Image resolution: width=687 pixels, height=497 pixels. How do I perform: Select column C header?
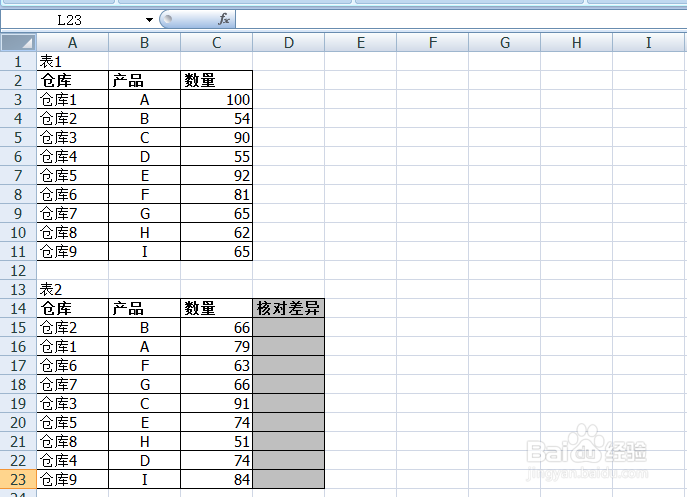click(216, 43)
